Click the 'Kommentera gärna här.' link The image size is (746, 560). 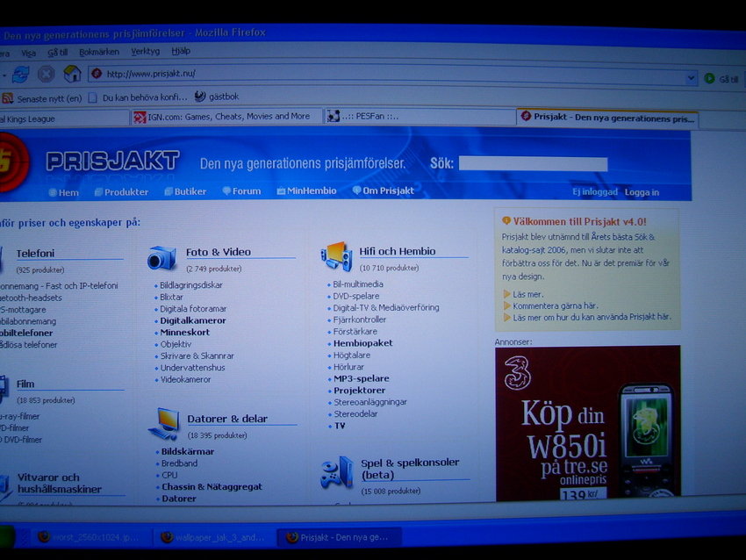click(556, 306)
